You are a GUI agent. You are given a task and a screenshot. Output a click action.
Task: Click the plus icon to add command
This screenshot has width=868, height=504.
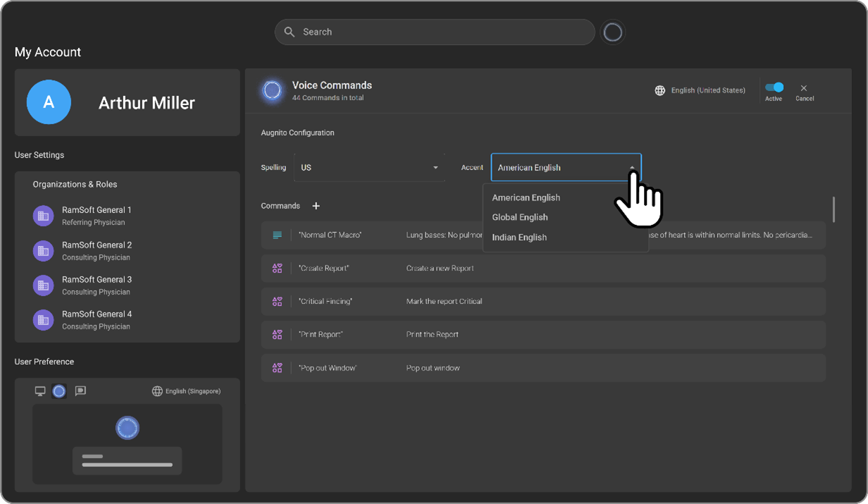[x=316, y=206]
